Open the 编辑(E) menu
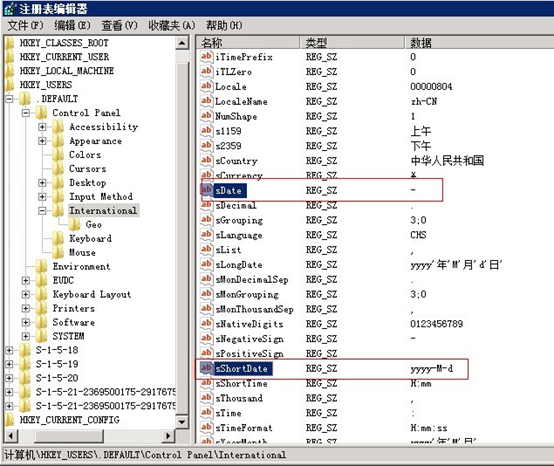Image resolution: width=554 pixels, height=466 pixels. (72, 25)
